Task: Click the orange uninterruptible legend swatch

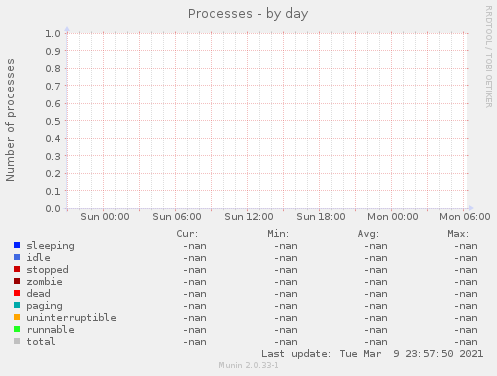Action: pyautogui.click(x=17, y=317)
